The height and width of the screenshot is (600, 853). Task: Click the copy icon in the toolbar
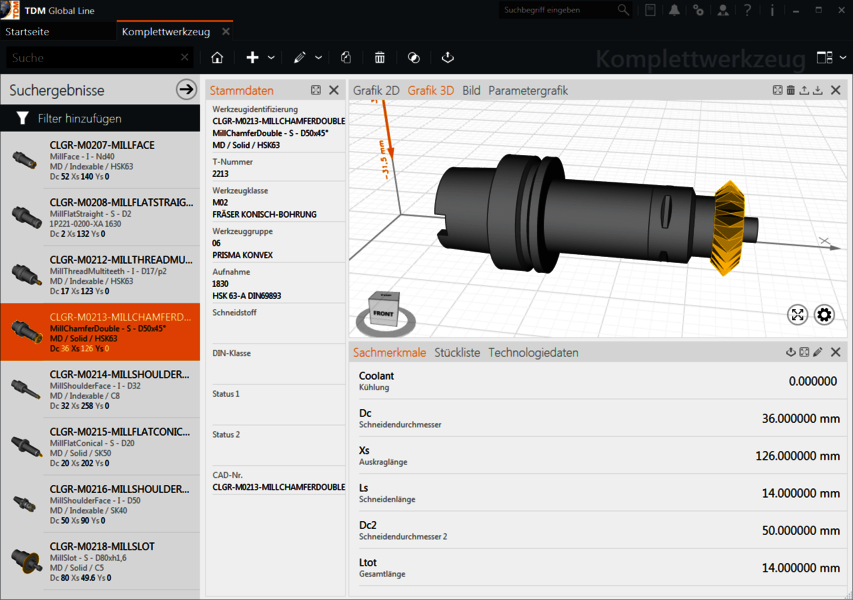[345, 58]
